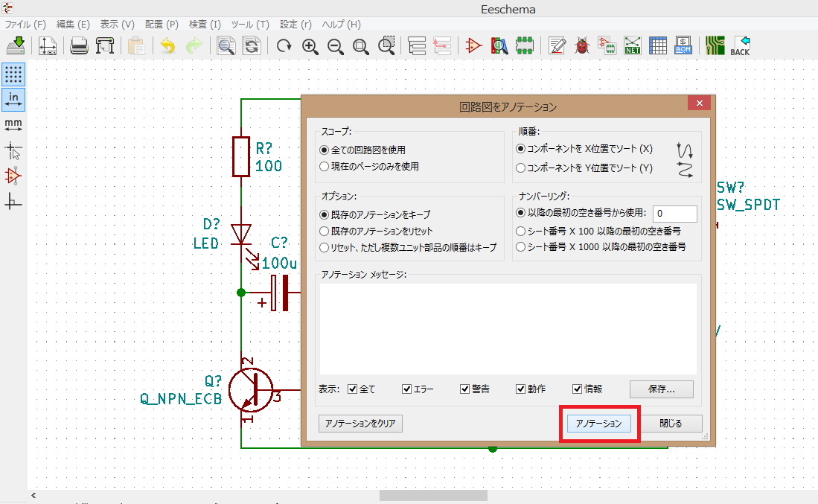Open the 表示 (V) menu
This screenshot has height=504, width=818.
coord(118,25)
